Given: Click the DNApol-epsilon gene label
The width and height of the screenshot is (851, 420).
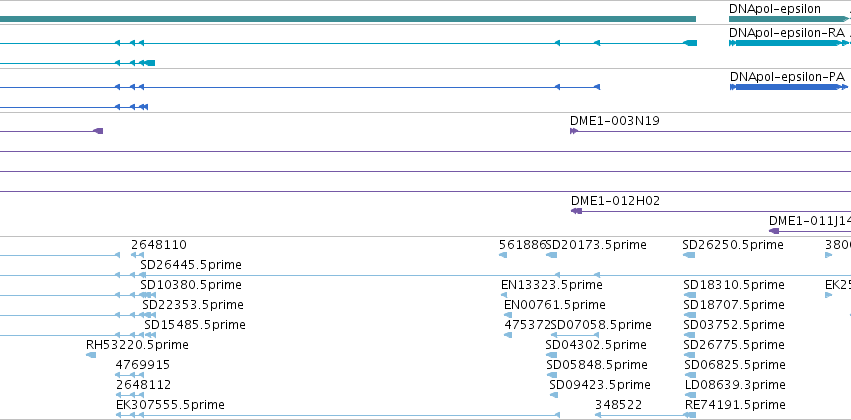Looking at the screenshot, I should coord(774,9).
